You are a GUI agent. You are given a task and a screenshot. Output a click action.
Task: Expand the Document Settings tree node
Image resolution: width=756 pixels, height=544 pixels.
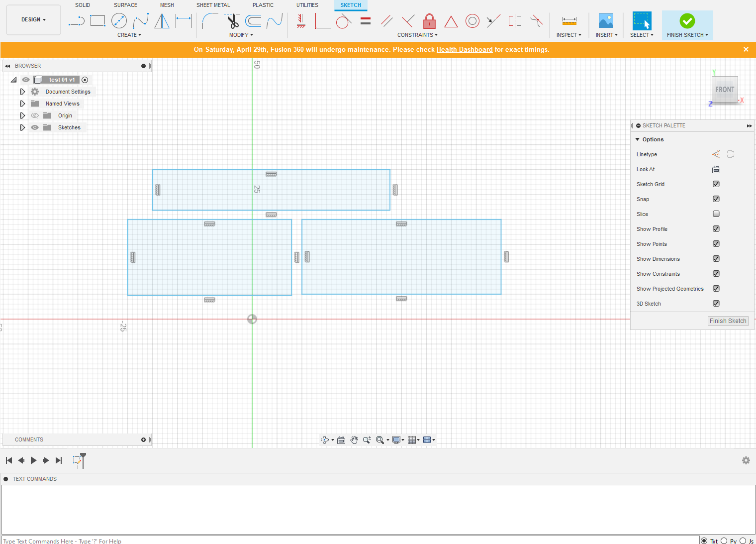pyautogui.click(x=22, y=92)
